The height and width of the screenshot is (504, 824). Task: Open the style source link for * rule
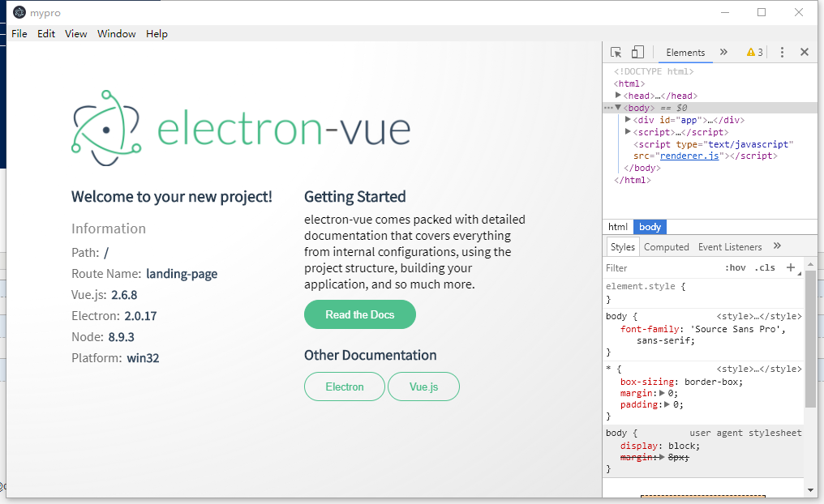[759, 369]
